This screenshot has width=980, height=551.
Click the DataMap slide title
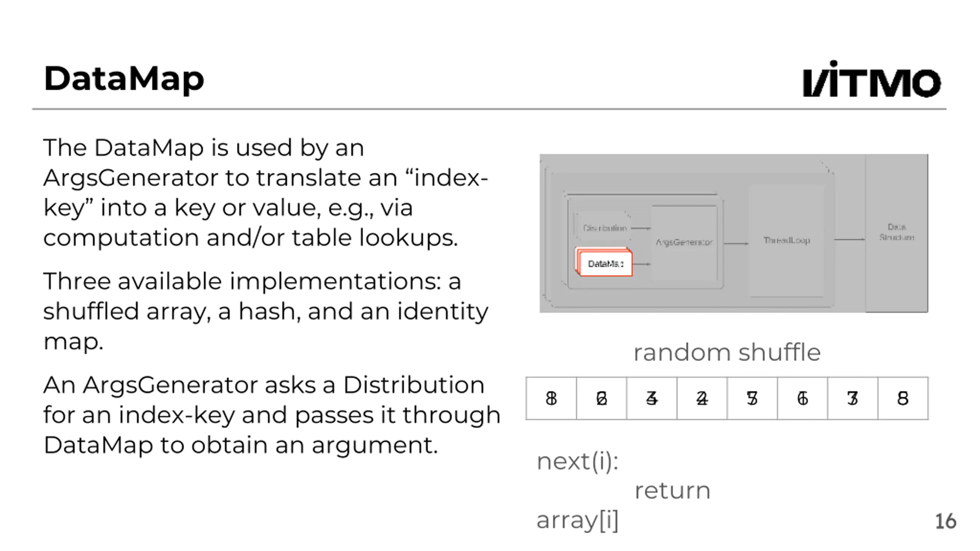124,79
